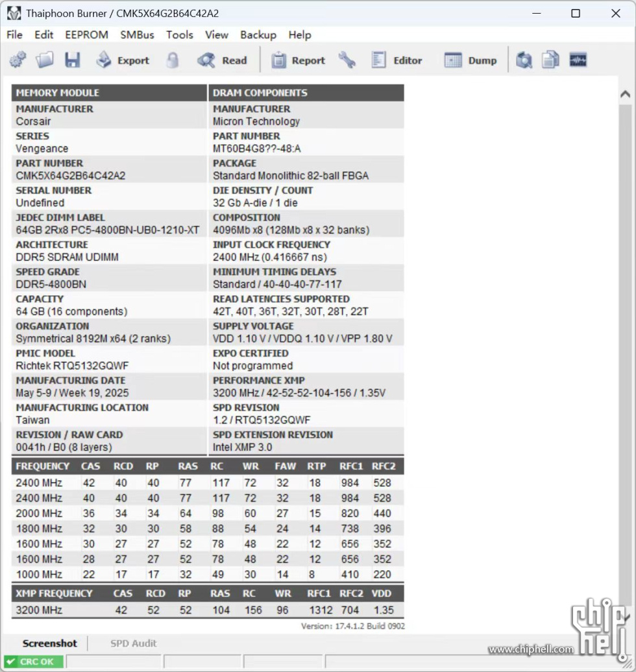The image size is (636, 672).
Task: Open the View menu
Action: pyautogui.click(x=217, y=35)
